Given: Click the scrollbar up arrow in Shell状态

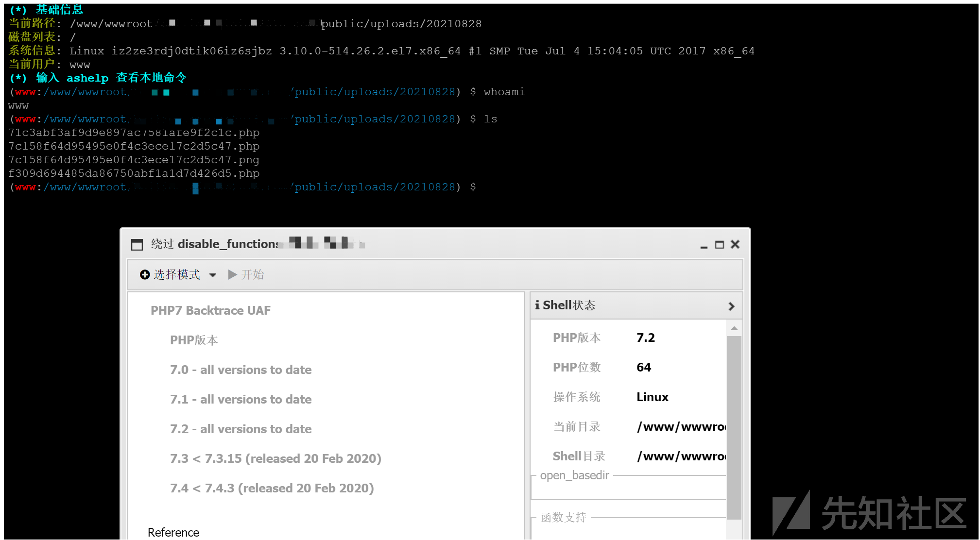Looking at the screenshot, I should point(734,329).
